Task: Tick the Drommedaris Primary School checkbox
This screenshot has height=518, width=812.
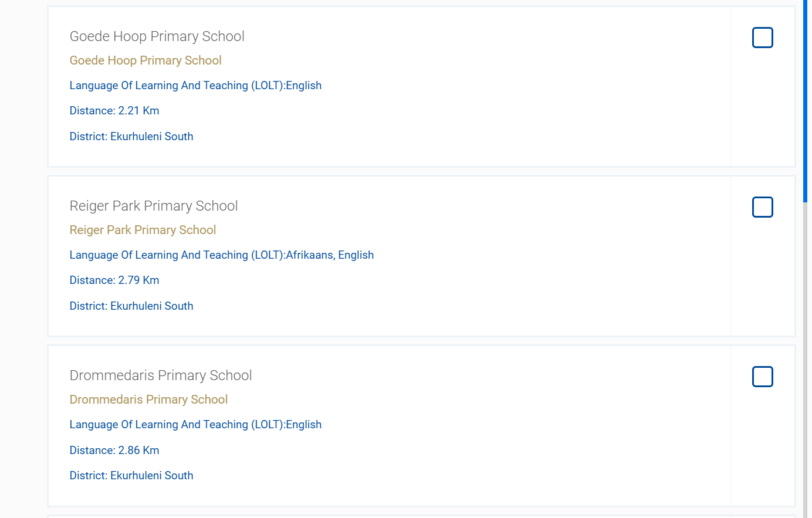Action: 762,377
